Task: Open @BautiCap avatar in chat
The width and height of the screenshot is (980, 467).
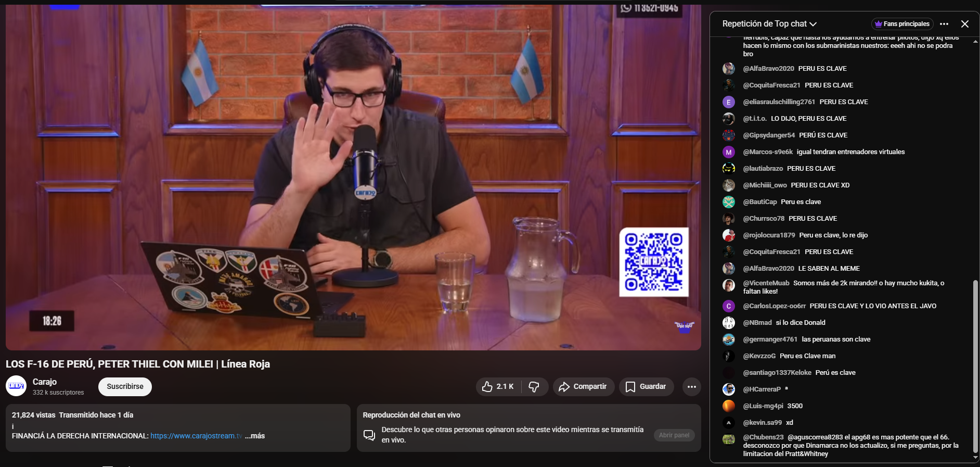Action: point(729,202)
